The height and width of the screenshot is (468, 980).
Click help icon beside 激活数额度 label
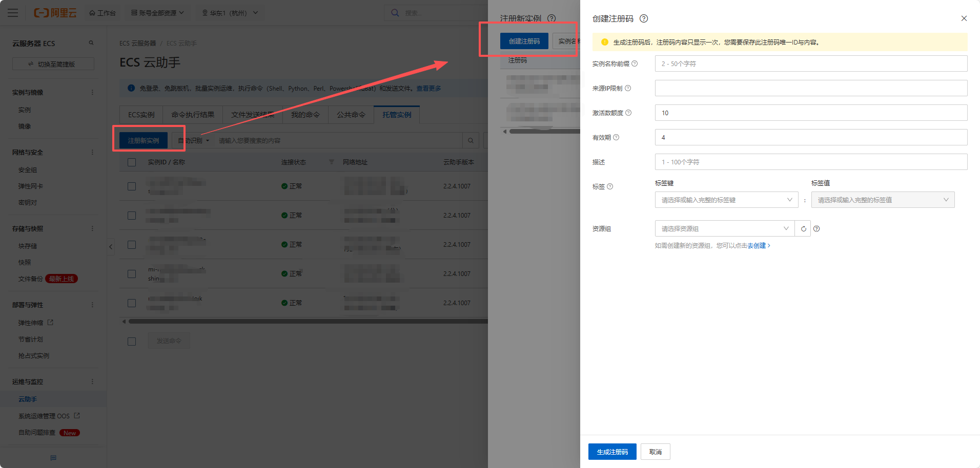tap(628, 113)
